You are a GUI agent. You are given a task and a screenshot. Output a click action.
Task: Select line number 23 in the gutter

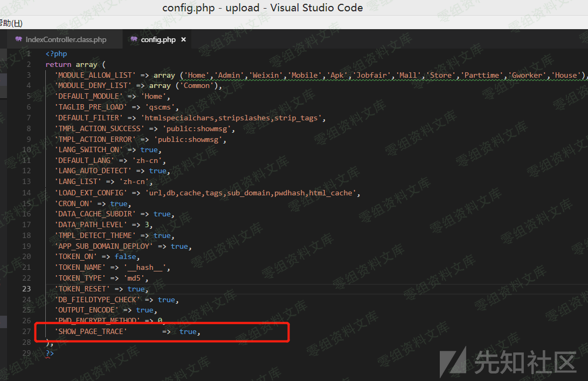(x=26, y=289)
